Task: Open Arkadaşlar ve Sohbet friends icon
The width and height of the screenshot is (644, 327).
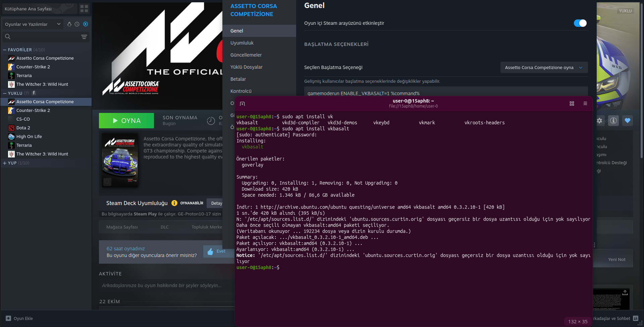Action: click(x=636, y=318)
